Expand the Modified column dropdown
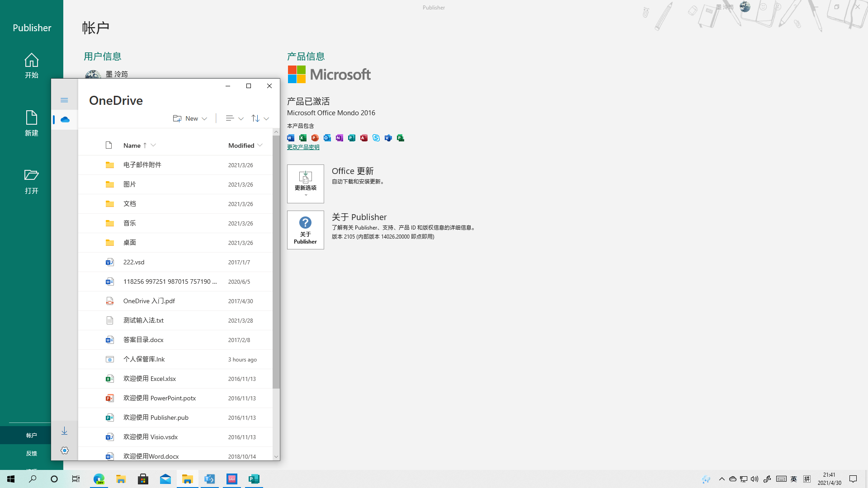The image size is (868, 488). click(x=259, y=145)
